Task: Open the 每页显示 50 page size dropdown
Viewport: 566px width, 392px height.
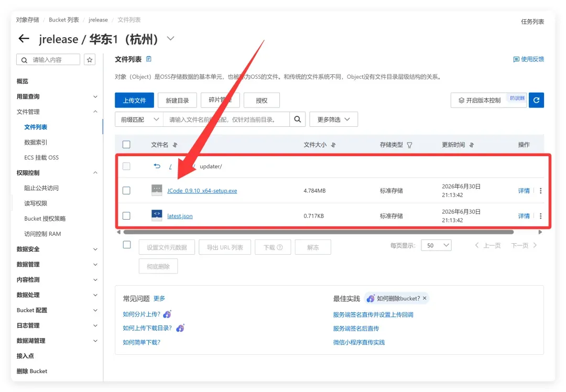Action: (x=436, y=245)
